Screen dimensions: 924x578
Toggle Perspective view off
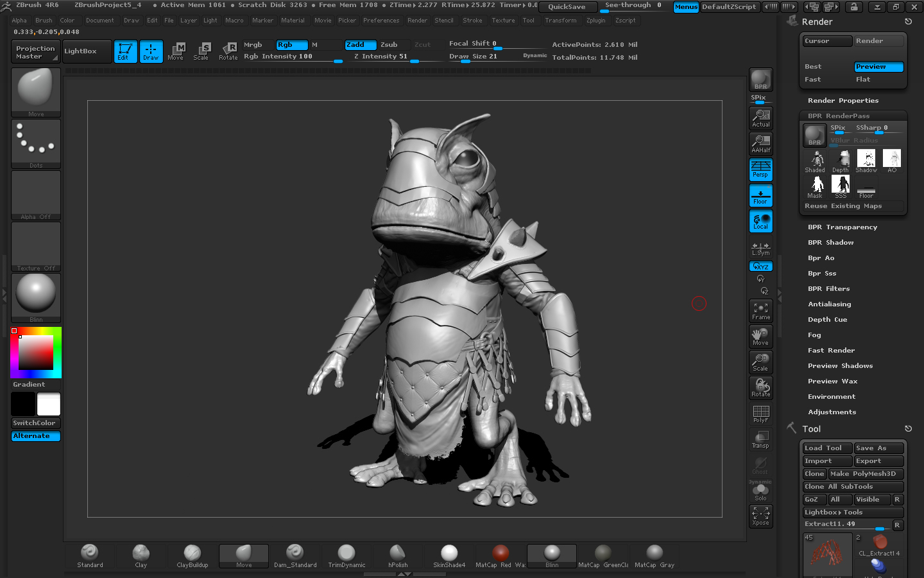click(760, 170)
